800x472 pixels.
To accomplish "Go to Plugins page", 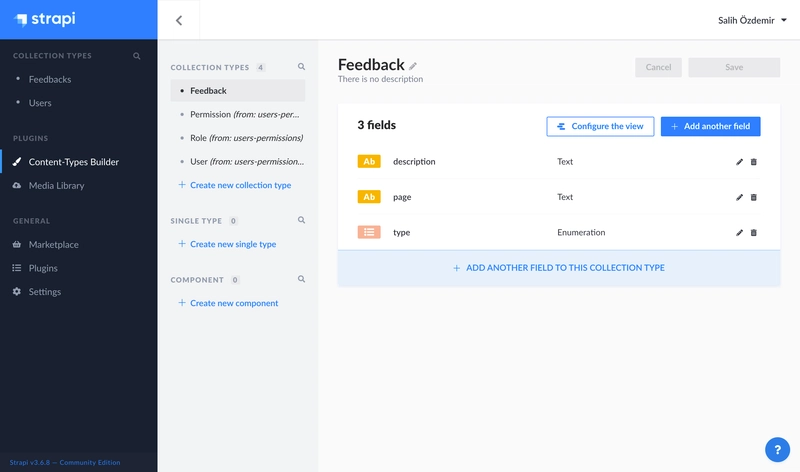I will (43, 268).
